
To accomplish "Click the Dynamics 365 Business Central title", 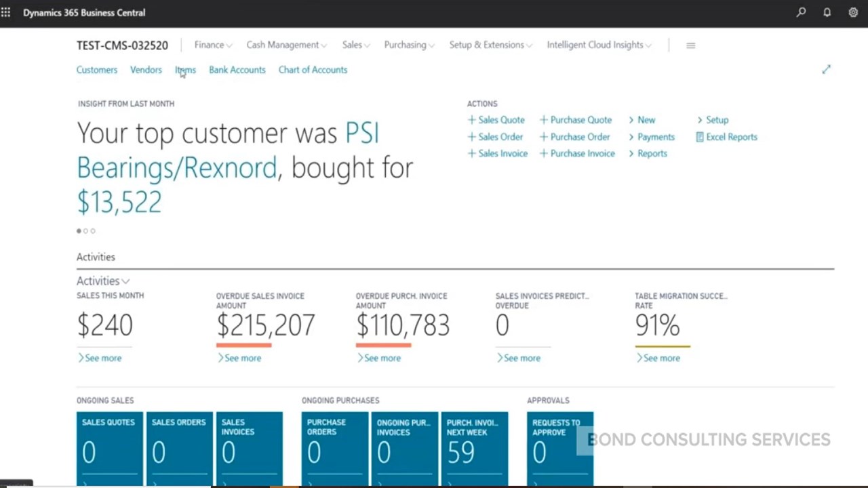I will (84, 12).
